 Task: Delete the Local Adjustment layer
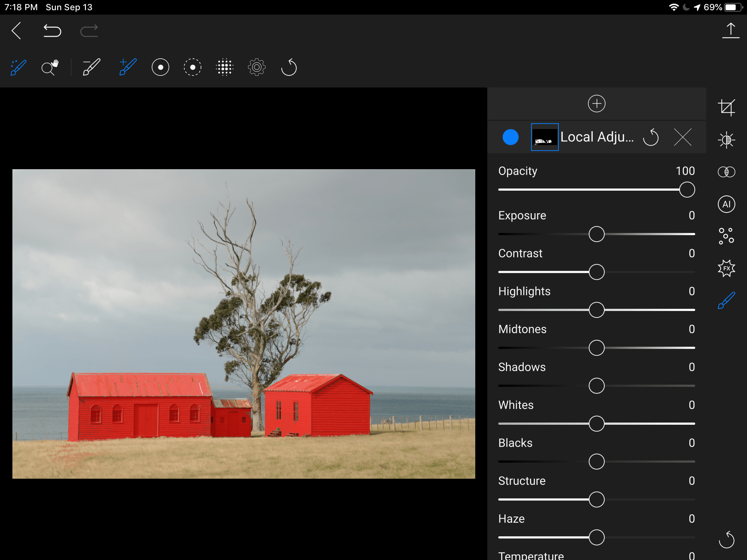[x=683, y=137]
